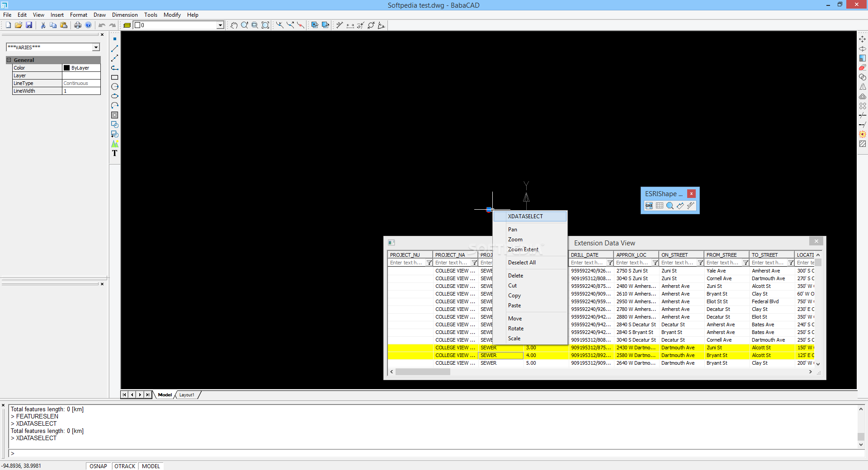Select the Rectangle draw tool
The width and height of the screenshot is (868, 470).
(x=115, y=77)
